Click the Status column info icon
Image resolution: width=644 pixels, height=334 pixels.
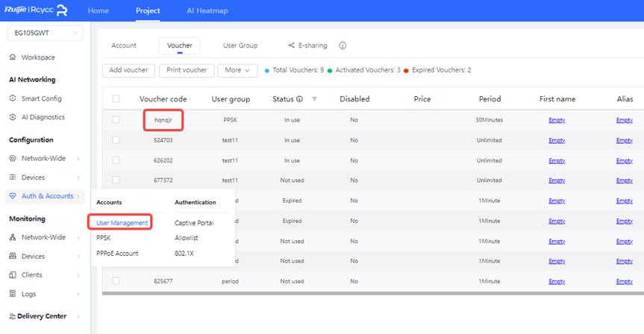(299, 99)
